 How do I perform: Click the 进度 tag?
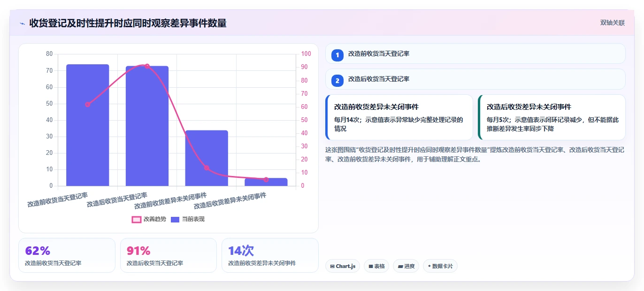(x=406, y=266)
